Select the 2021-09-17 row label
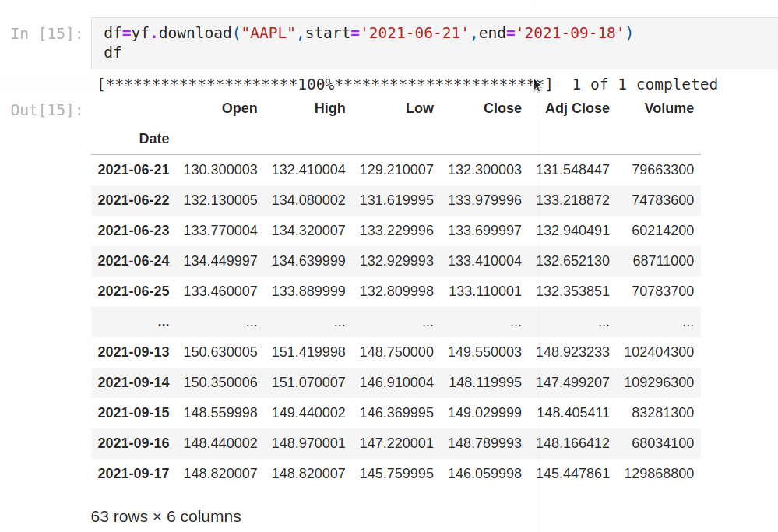Screen dimensions: 778x532 coord(133,474)
